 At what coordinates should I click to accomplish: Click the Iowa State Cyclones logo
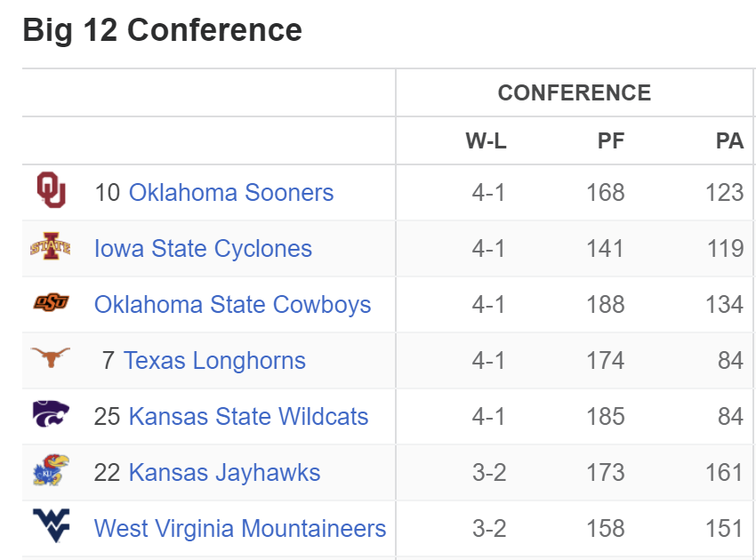[51, 246]
